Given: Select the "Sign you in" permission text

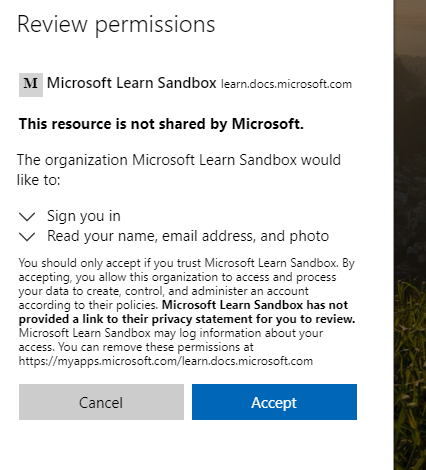Looking at the screenshot, I should (x=84, y=216).
